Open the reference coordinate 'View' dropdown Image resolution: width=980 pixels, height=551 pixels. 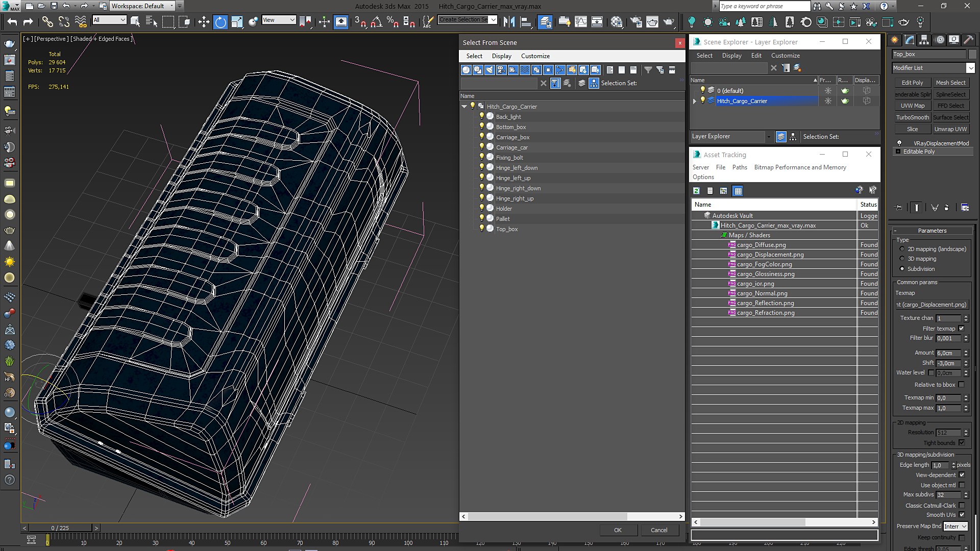point(279,20)
